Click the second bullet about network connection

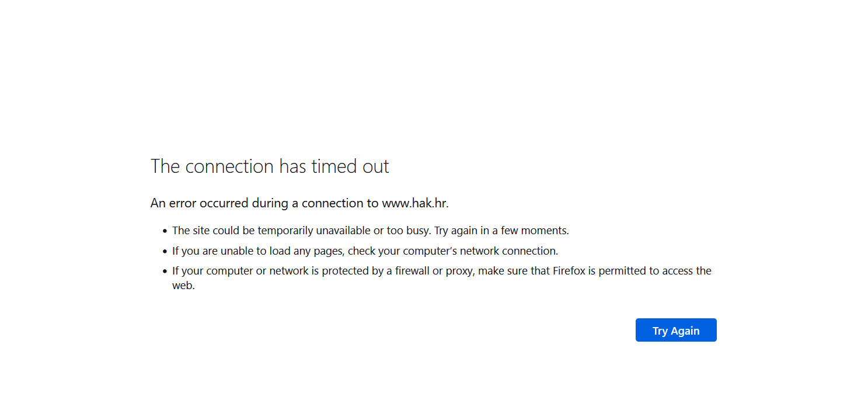coord(365,251)
